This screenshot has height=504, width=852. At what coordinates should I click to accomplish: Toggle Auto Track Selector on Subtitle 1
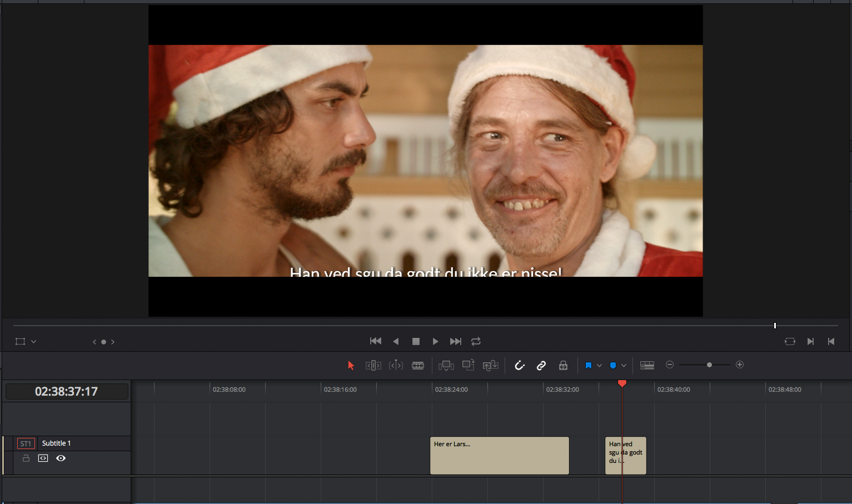43,458
